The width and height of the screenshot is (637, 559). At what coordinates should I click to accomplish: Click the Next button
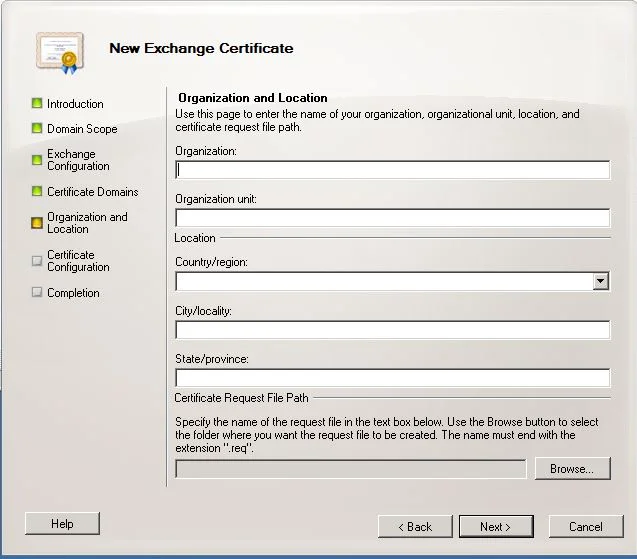[496, 526]
